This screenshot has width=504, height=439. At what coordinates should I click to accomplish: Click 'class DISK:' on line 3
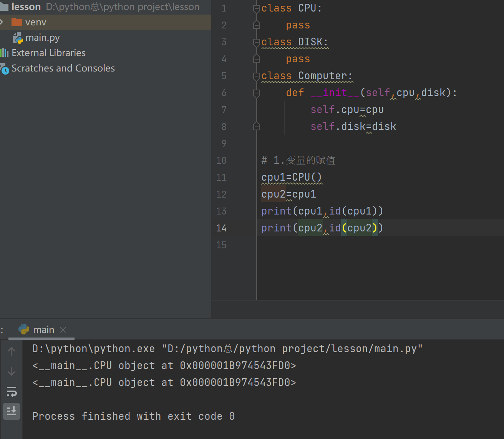[x=295, y=42]
